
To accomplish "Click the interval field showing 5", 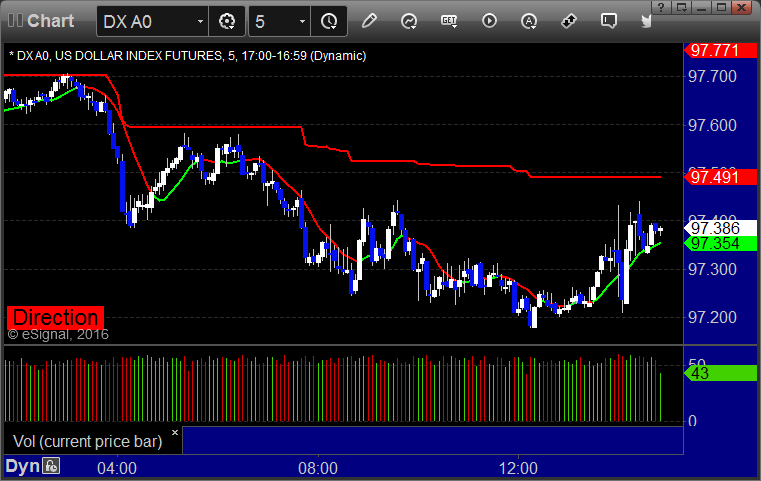I will [280, 21].
